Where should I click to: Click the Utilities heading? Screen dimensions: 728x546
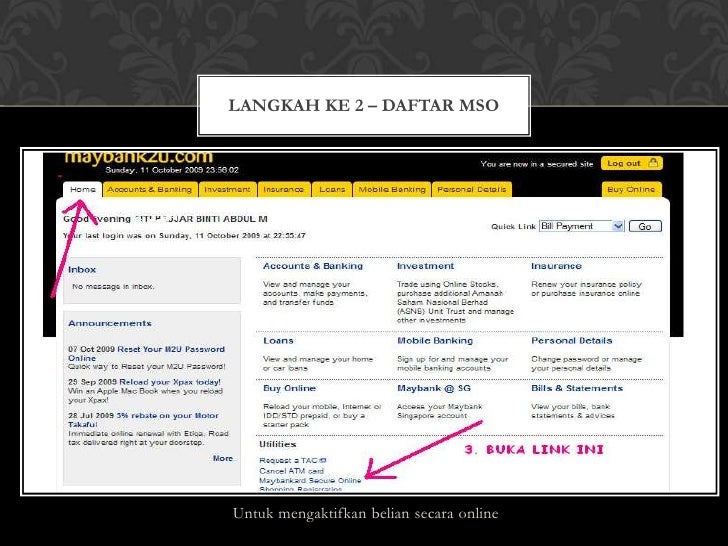[278, 444]
